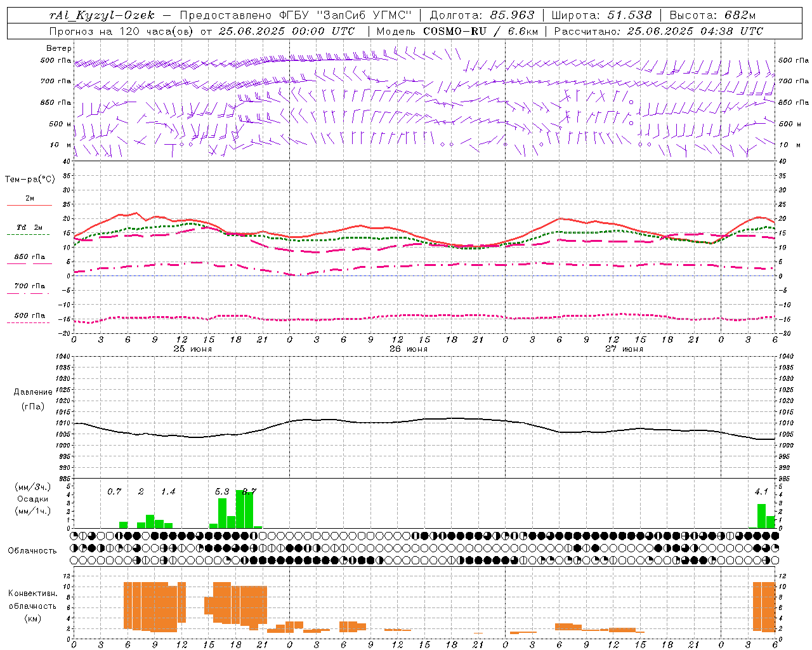The height and width of the screenshot is (650, 812).
Task: Select the latitude value Широта: 51.538
Action: [602, 15]
